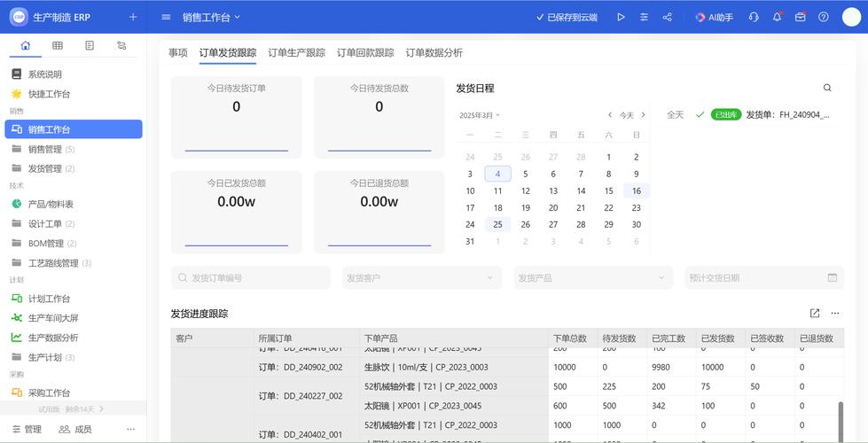
Task: Open the share icon in top bar
Action: pyautogui.click(x=667, y=17)
